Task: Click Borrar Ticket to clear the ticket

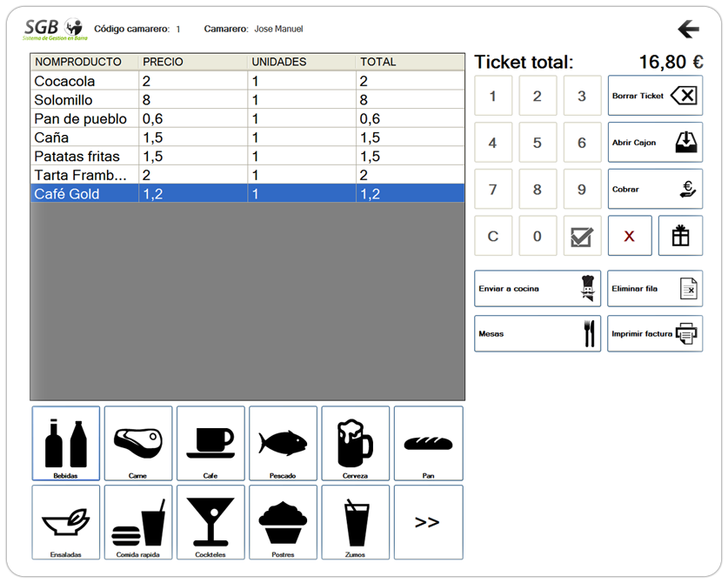Action: click(x=656, y=96)
